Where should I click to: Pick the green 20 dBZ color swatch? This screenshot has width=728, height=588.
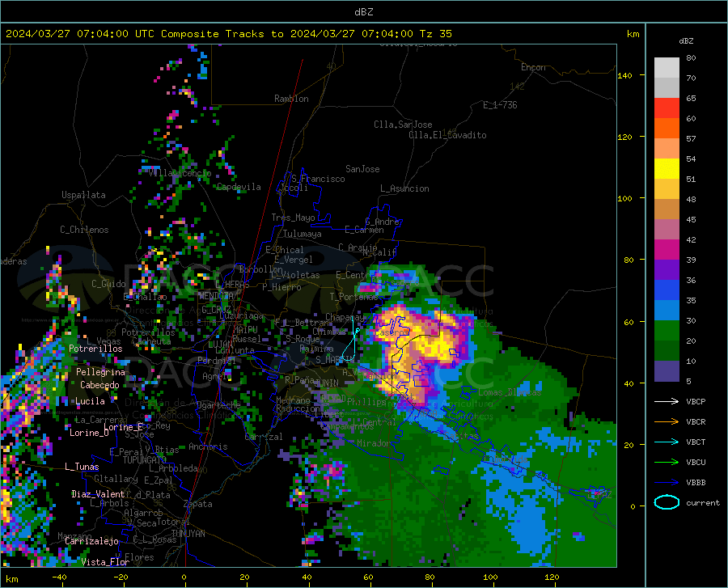(x=667, y=331)
